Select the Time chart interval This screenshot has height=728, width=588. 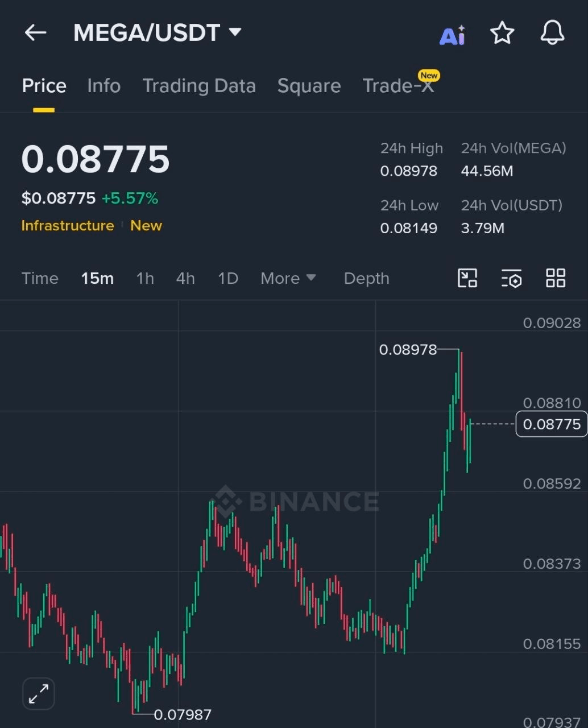tap(40, 278)
